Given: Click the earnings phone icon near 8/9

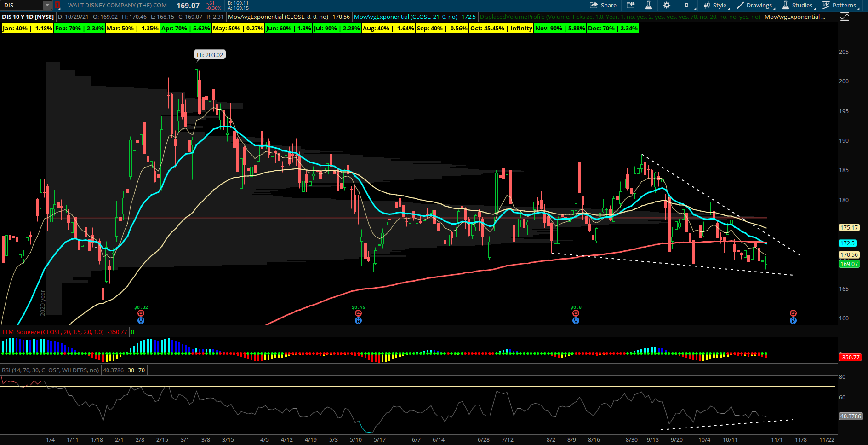Looking at the screenshot, I should coord(576,313).
